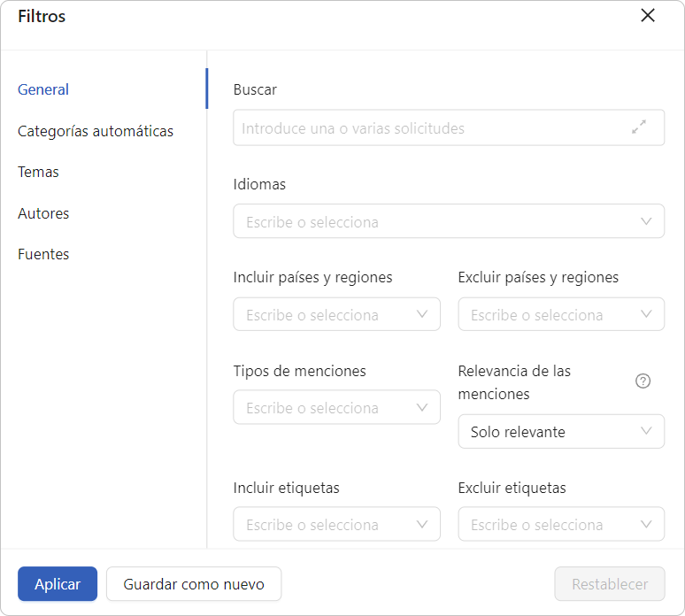
Task: Open the Idiomas dropdown
Action: (449, 221)
